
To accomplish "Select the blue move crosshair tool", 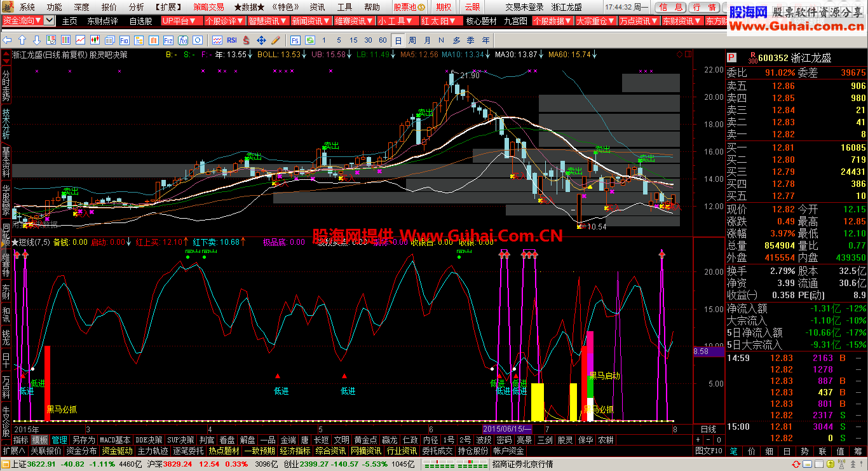I will pos(261,39).
